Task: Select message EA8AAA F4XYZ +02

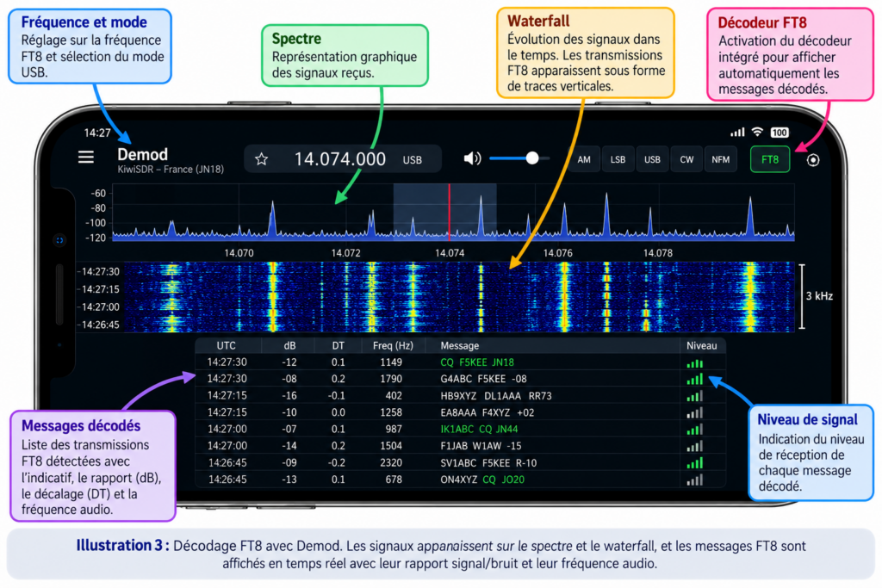Action: pyautogui.click(x=488, y=412)
